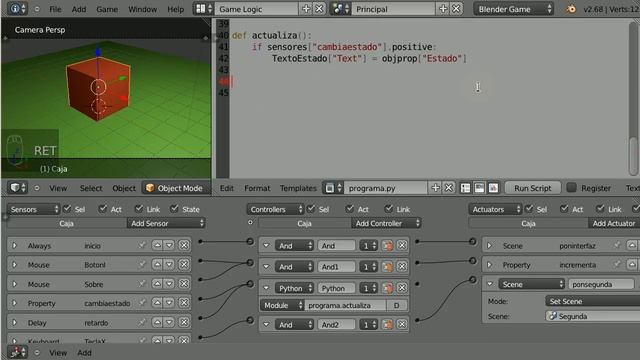The width and height of the screenshot is (640, 360).
Task: Add a new screen layout next to Game Logic
Action: click(306, 9)
